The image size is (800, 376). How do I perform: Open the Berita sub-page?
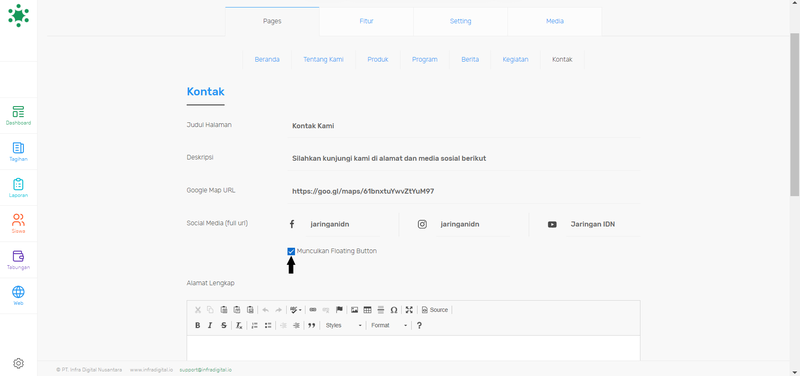tap(470, 59)
